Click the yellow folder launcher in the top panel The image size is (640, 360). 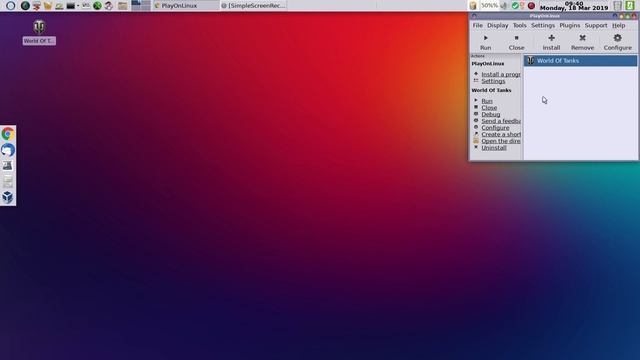(48, 6)
